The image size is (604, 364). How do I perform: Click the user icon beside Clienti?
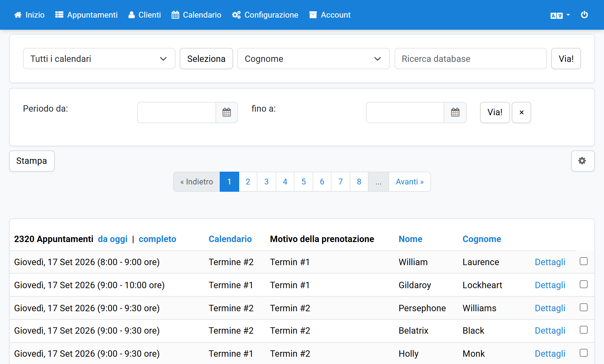(131, 15)
